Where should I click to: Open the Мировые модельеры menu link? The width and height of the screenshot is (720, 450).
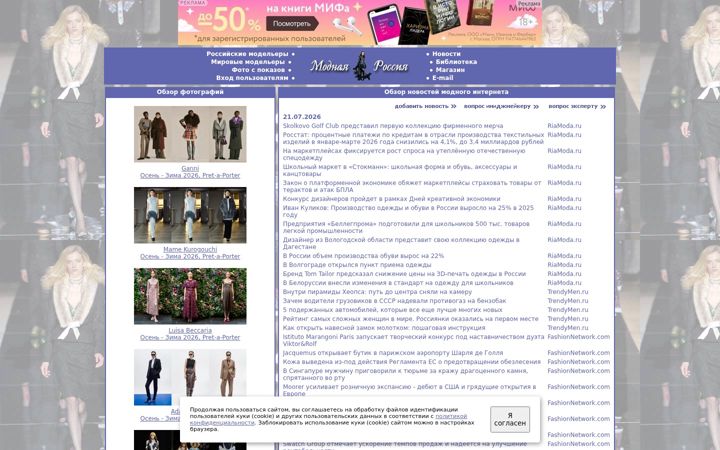pyautogui.click(x=248, y=62)
